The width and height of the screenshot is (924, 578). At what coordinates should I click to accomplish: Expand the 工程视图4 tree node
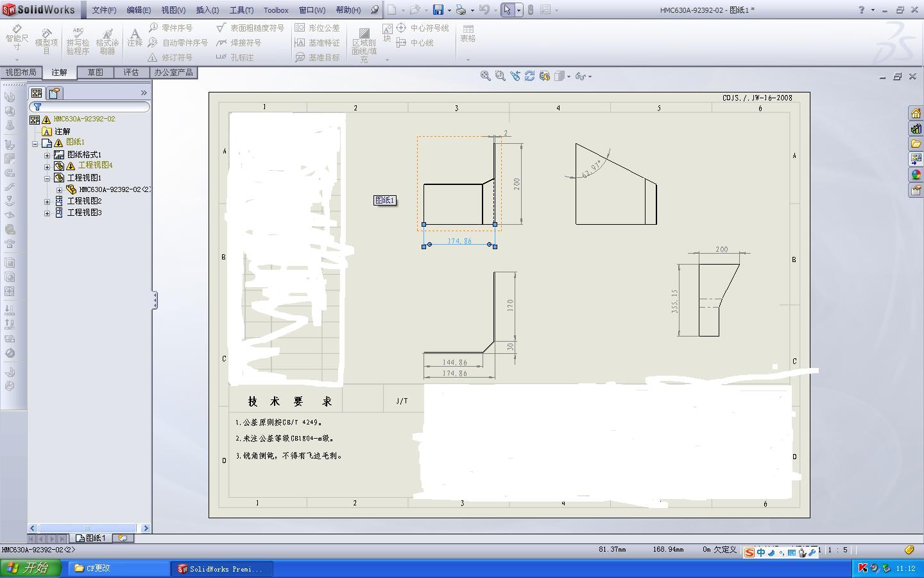[47, 166]
